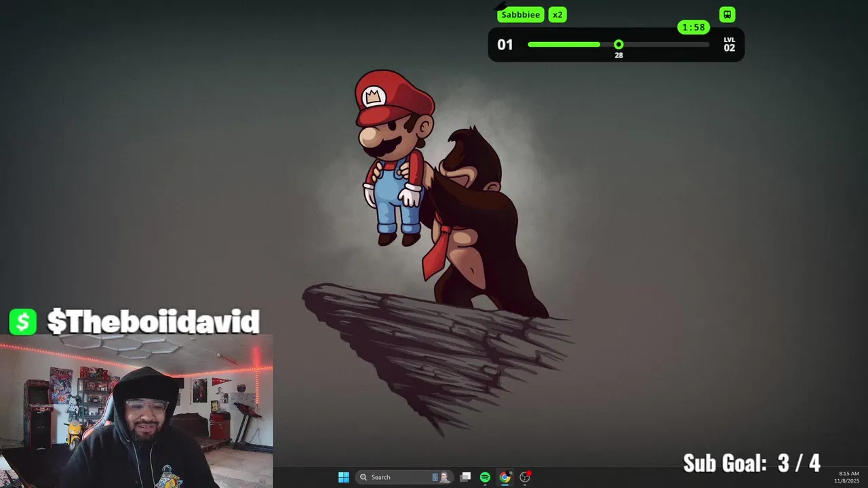Open Task View from the taskbar
The image size is (868, 488).
click(x=465, y=477)
